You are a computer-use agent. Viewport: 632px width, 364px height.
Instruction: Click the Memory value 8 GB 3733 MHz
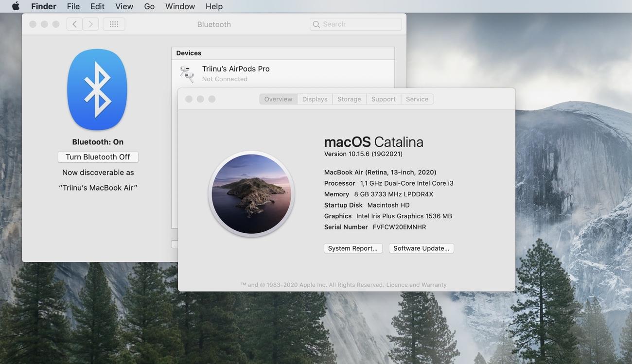tap(394, 194)
